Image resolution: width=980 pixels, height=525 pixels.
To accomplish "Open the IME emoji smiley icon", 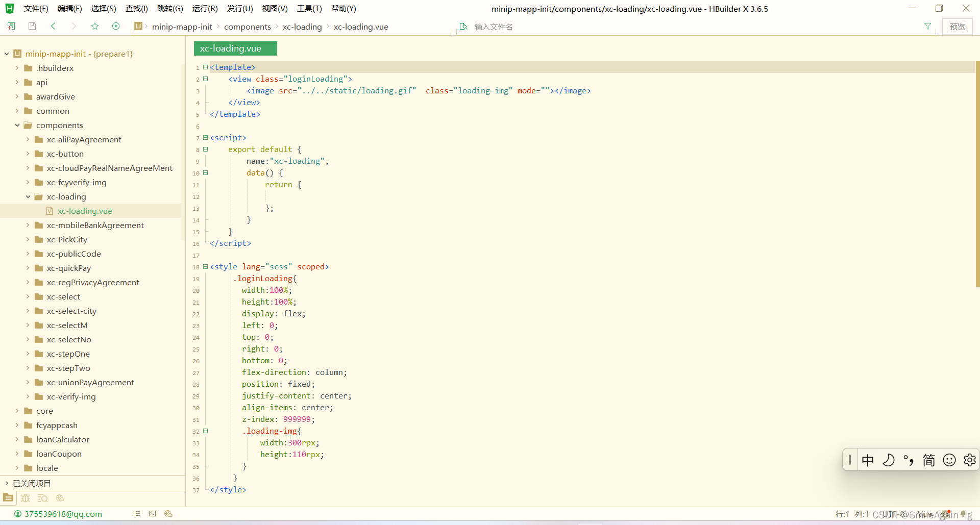I will click(949, 460).
